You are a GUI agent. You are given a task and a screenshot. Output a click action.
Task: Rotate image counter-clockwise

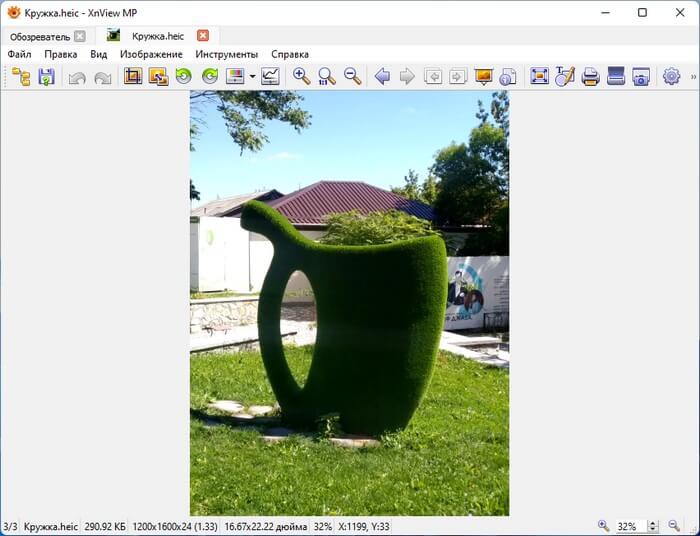point(184,77)
